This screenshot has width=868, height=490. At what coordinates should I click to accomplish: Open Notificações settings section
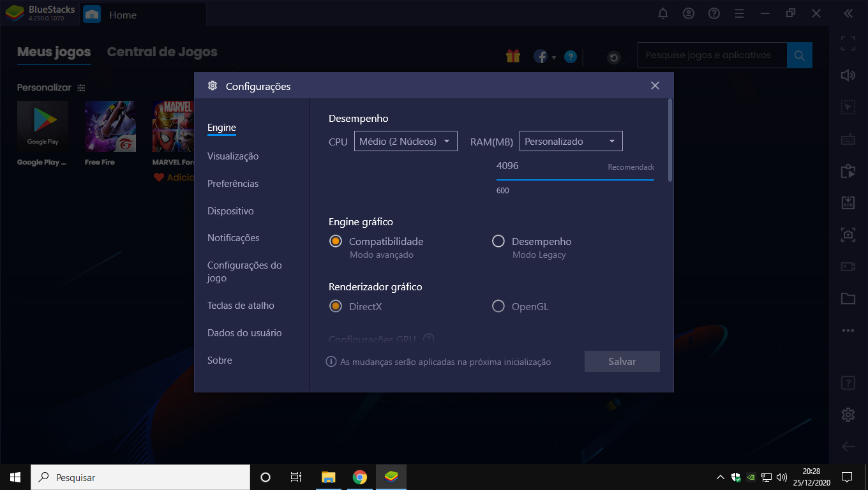[234, 238]
